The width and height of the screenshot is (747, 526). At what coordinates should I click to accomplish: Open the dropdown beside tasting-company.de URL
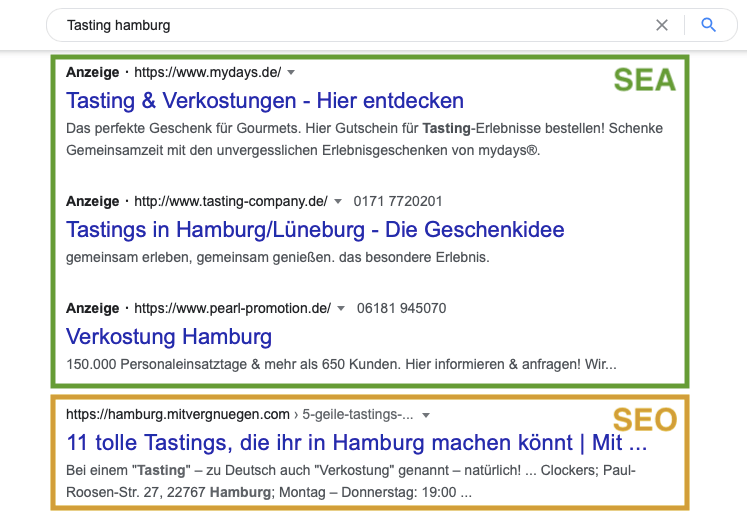338,201
